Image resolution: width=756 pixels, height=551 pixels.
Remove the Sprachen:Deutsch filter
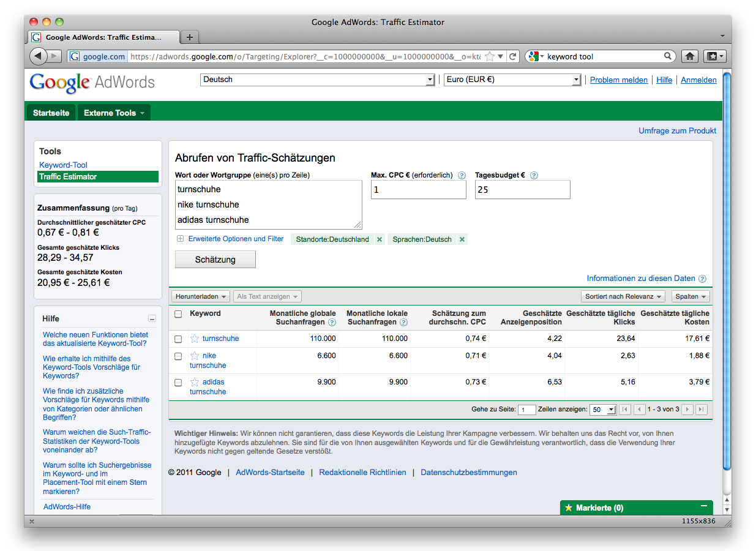(x=462, y=239)
